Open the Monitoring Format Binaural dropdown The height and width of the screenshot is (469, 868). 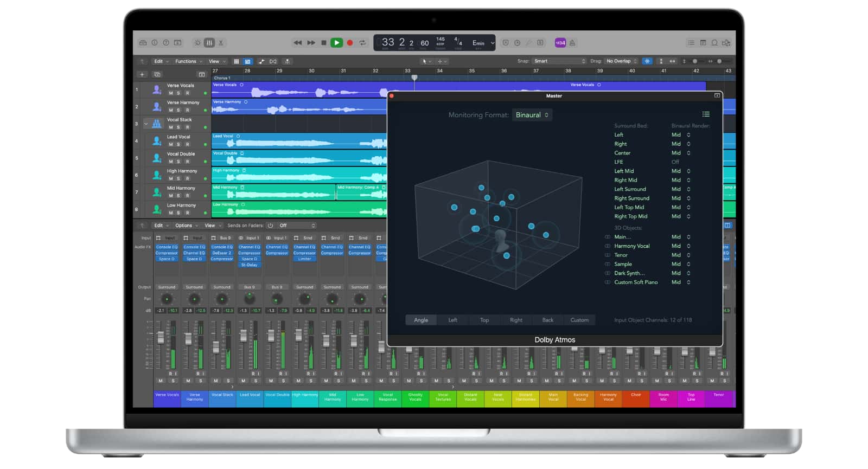(532, 115)
